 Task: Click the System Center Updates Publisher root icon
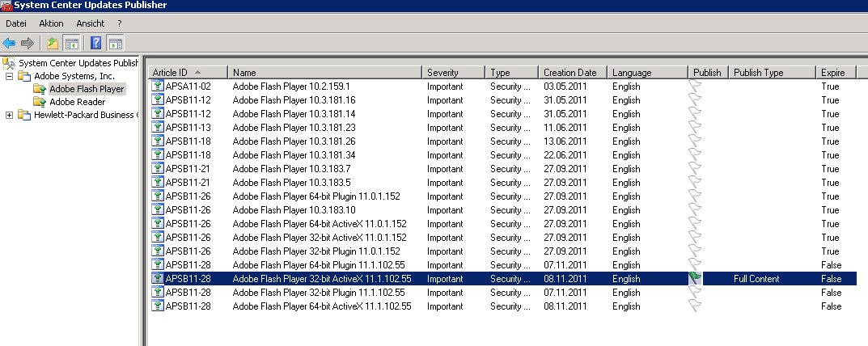click(9, 62)
